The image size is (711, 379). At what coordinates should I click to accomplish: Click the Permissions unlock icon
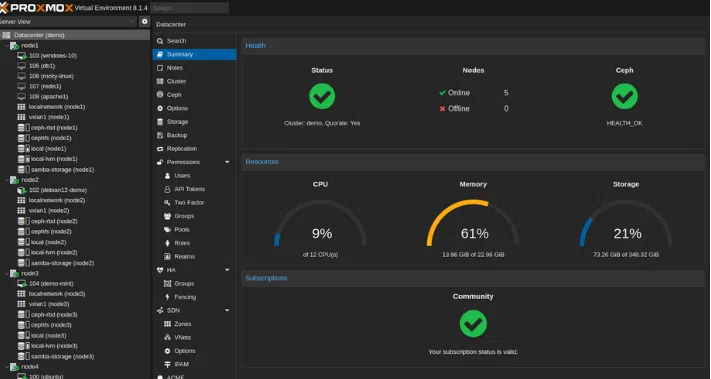click(x=160, y=162)
